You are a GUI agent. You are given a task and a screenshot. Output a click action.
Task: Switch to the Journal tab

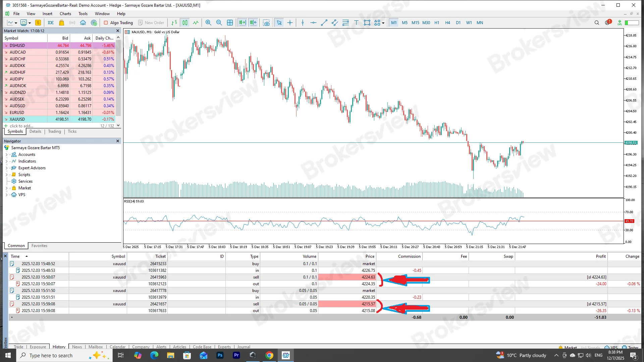click(244, 347)
